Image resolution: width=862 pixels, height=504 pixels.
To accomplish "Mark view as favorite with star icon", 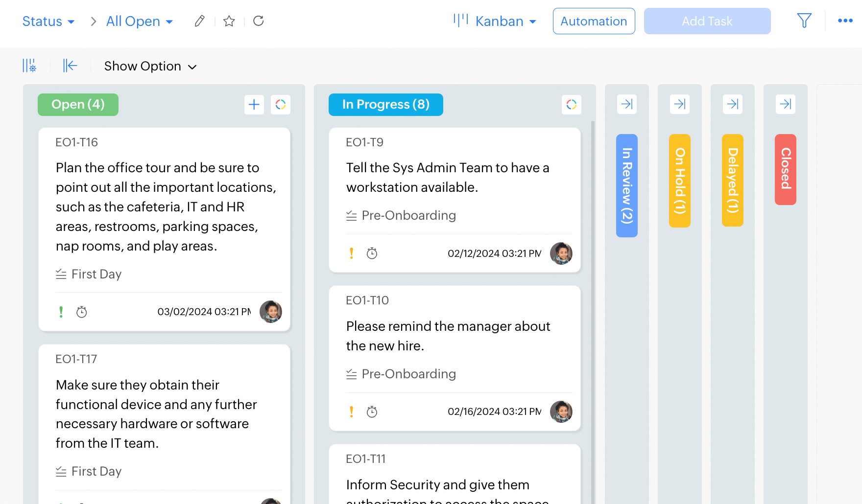I will [x=229, y=21].
